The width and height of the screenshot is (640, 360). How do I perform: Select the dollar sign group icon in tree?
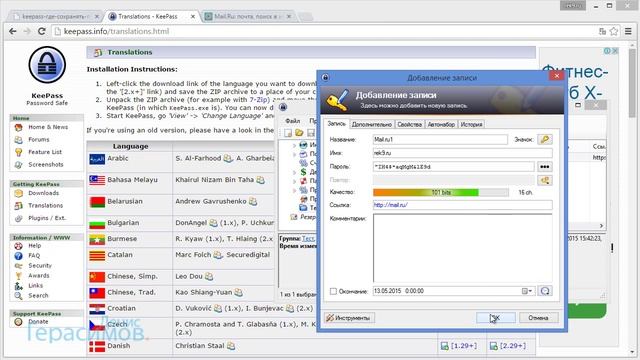[x=303, y=172]
